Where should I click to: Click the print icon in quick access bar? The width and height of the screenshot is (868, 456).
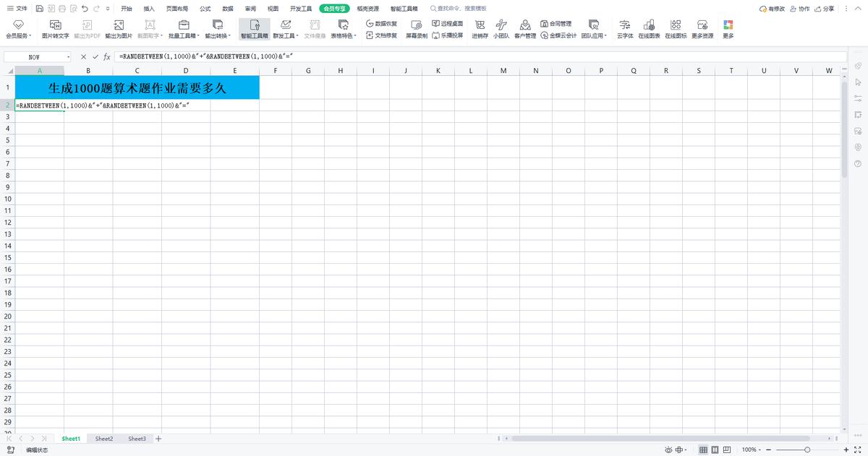(62, 9)
